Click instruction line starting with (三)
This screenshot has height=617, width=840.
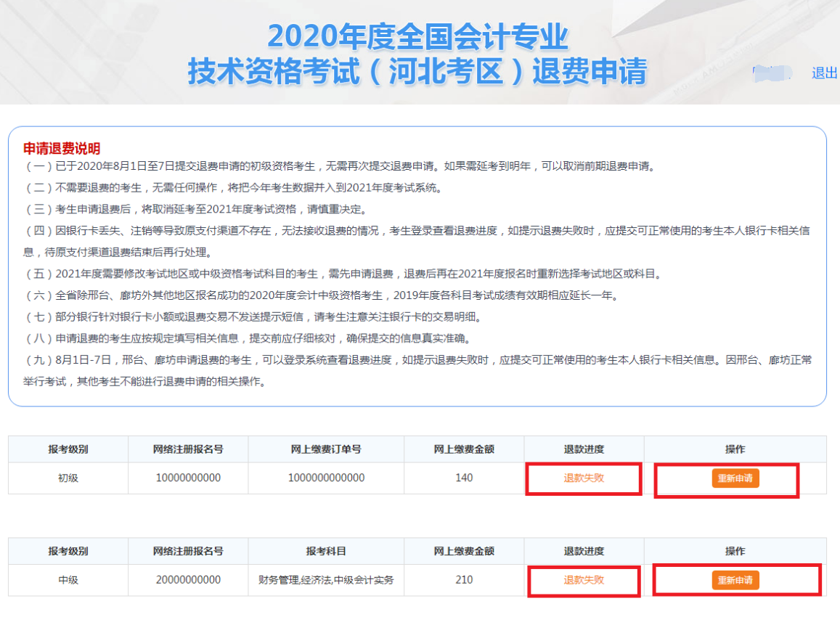pyautogui.click(x=195, y=209)
